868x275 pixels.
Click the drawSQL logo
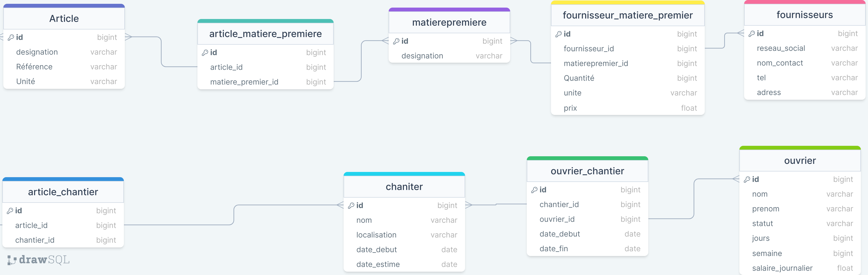(x=38, y=260)
